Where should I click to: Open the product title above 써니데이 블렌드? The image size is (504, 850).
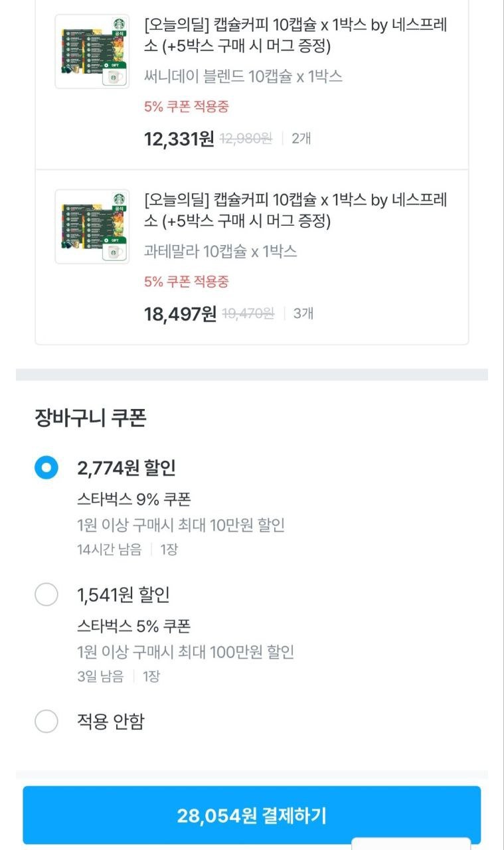295,36
